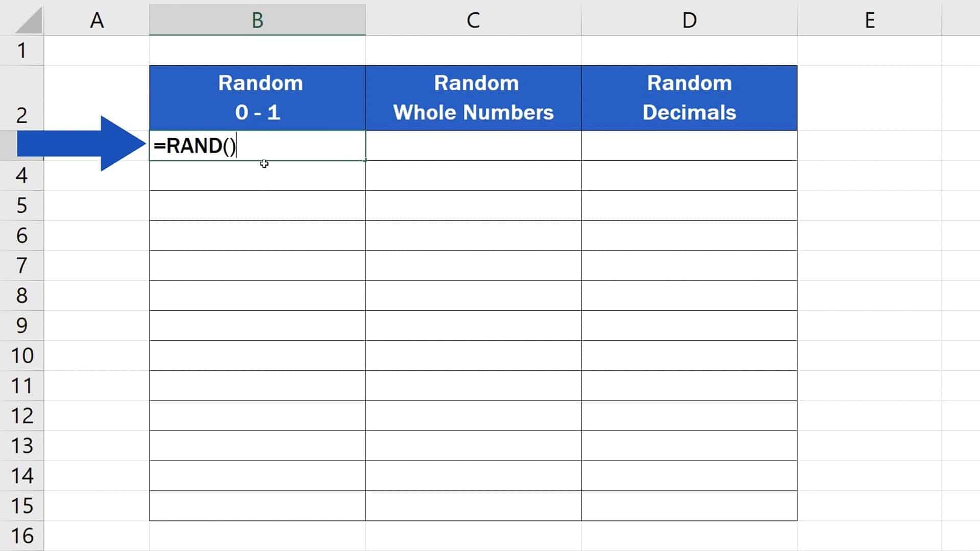Screen dimensions: 980x551
Task: Select column E header
Action: coord(869,20)
